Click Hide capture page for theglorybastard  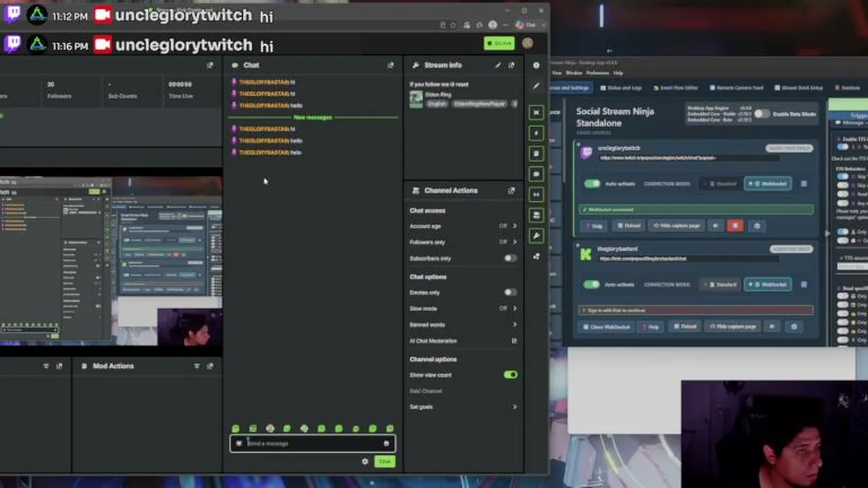point(732,327)
